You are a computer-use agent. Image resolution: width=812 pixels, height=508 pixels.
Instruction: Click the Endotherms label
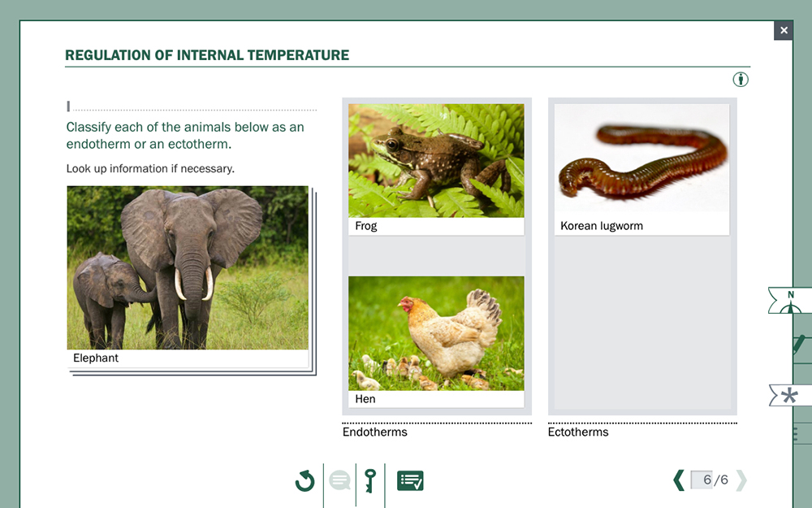375,432
